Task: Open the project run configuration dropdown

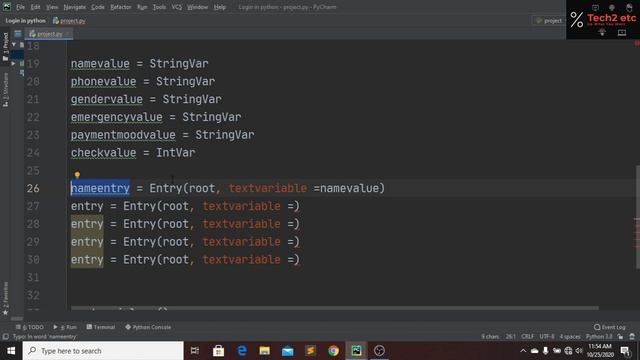Action: point(549,20)
